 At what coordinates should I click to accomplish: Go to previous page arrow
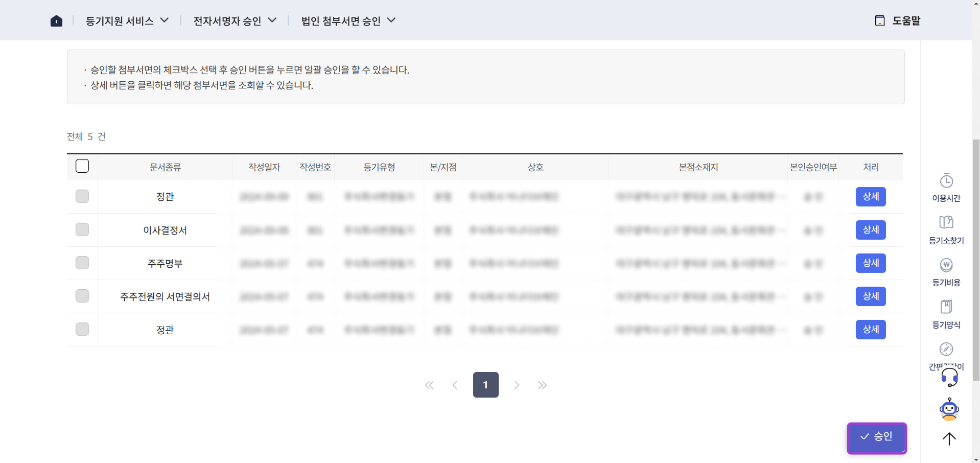[455, 385]
